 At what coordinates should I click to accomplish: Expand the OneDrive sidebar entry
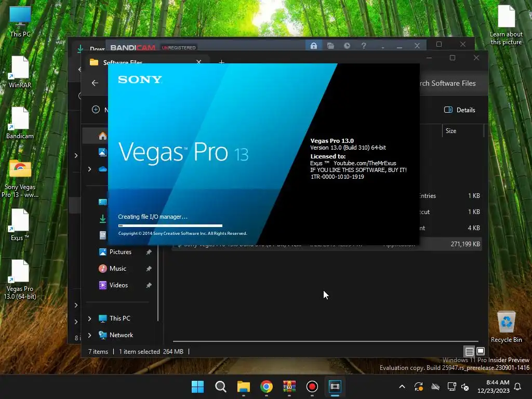[89, 169]
